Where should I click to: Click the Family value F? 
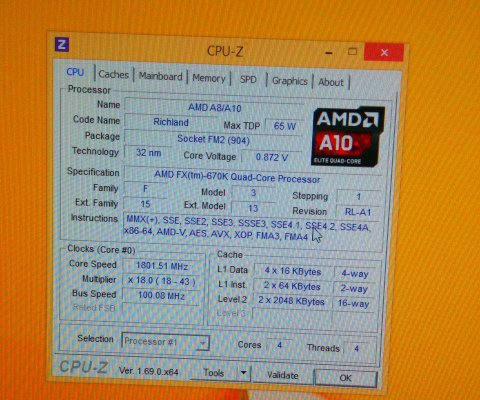pyautogui.click(x=145, y=189)
